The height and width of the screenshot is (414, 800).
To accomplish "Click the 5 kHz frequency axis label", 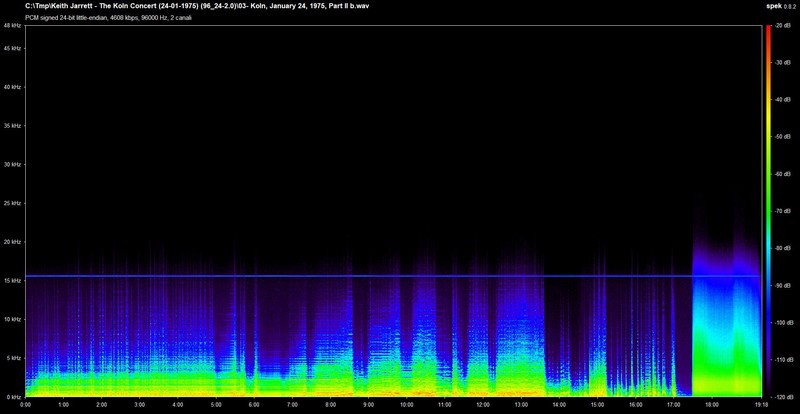I will 12,358.
